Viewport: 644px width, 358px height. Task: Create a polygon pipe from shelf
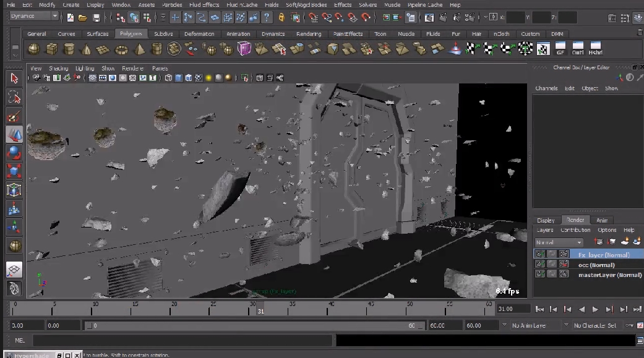(x=157, y=49)
